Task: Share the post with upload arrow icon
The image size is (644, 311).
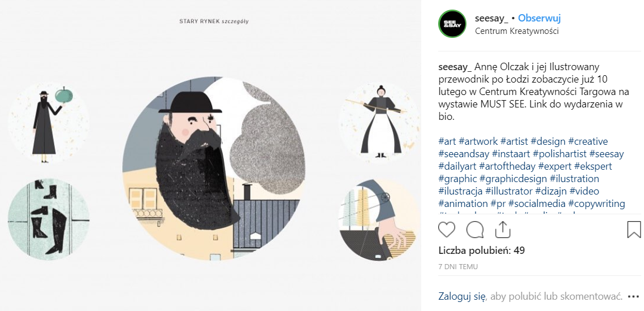Action: (503, 230)
